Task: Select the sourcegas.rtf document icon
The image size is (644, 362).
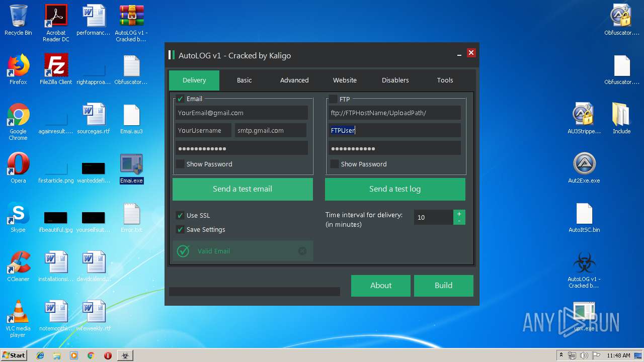Action: (94, 119)
